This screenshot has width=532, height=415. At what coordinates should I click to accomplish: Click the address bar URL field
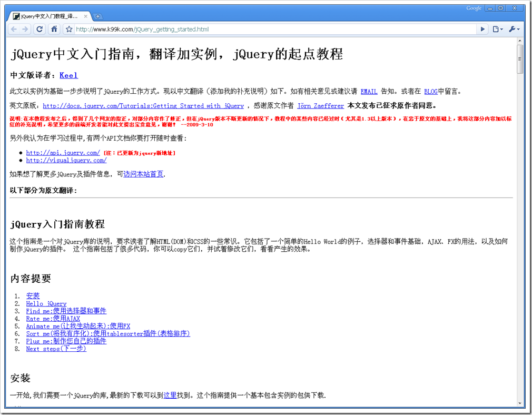tap(275, 29)
